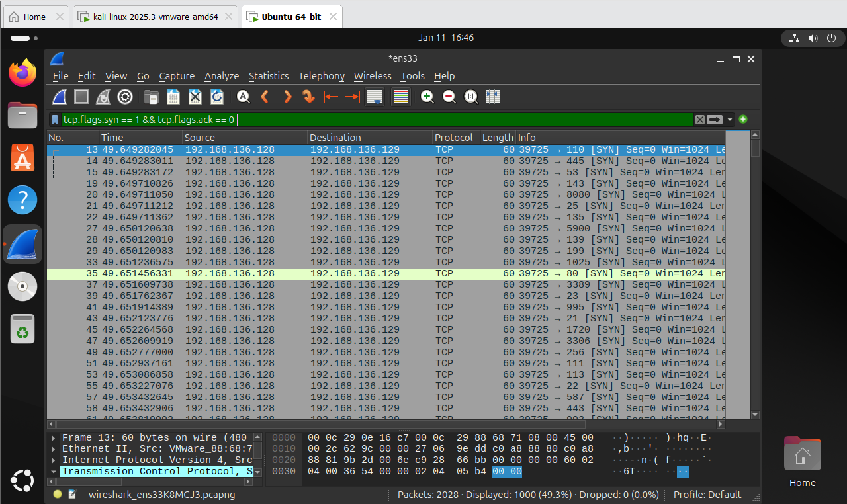Open the File menu
The height and width of the screenshot is (504, 847).
click(x=60, y=76)
